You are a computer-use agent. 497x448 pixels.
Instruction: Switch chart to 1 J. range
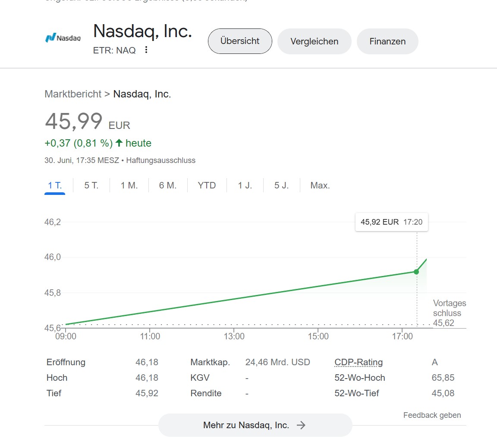coord(245,185)
